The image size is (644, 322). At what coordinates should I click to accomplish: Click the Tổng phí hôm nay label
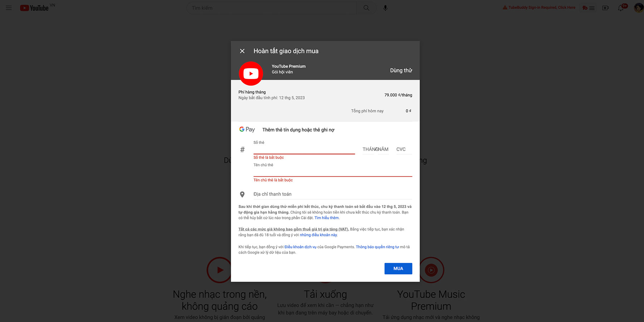(367, 111)
